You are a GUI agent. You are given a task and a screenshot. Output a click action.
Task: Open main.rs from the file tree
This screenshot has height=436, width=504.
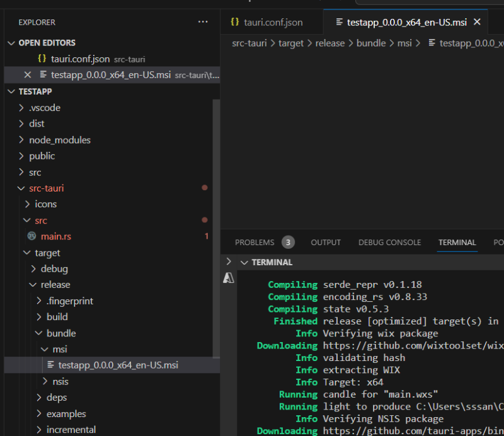56,236
